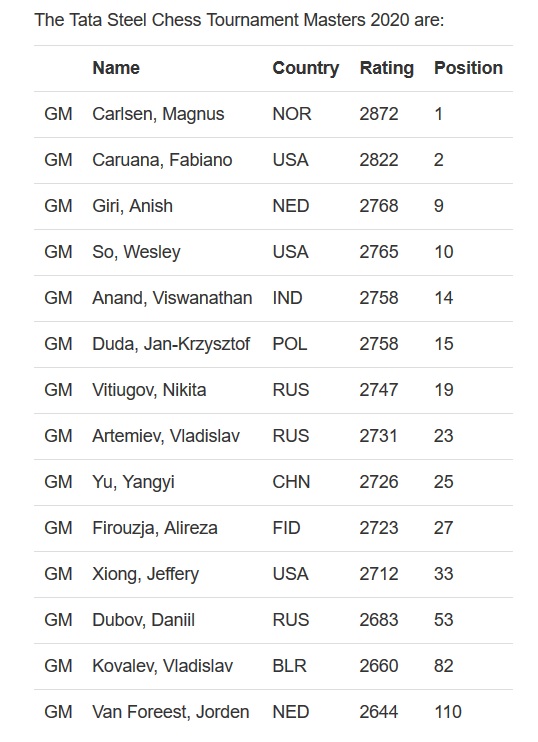Screen dimensions: 538x742
Task: Select the Carlsen, Magnus name cell
Action: click(x=158, y=114)
